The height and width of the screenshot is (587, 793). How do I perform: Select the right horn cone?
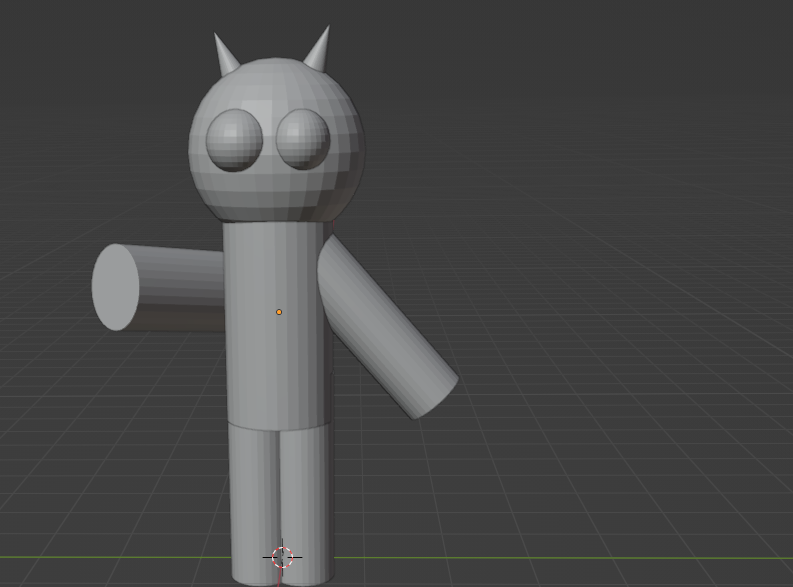pyautogui.click(x=317, y=52)
